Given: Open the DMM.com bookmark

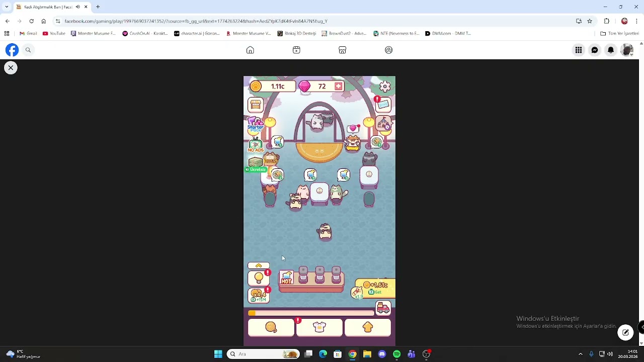Looking at the screenshot, I should click(x=448, y=34).
